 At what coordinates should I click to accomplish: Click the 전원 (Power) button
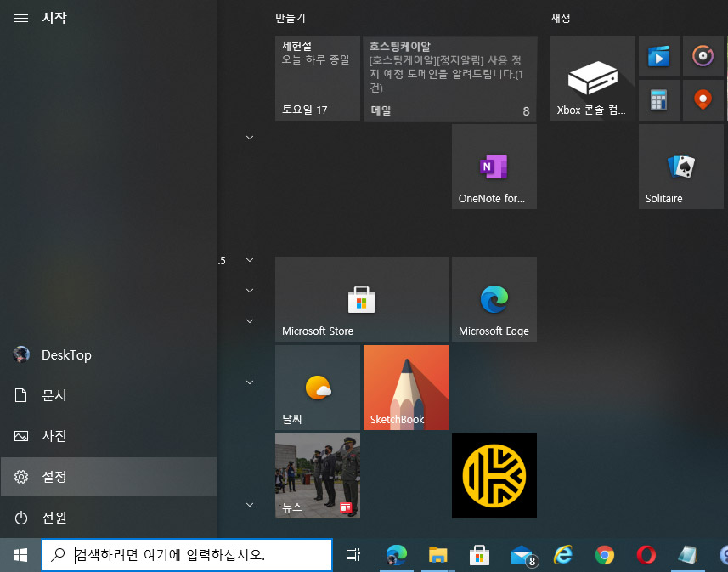click(108, 518)
